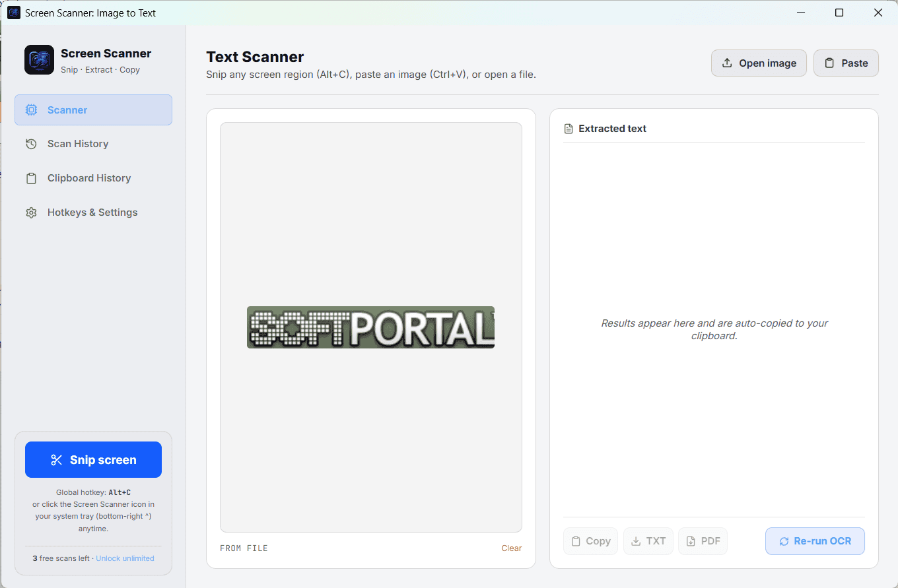
Task: Click the Text Scanner heading
Action: click(255, 57)
